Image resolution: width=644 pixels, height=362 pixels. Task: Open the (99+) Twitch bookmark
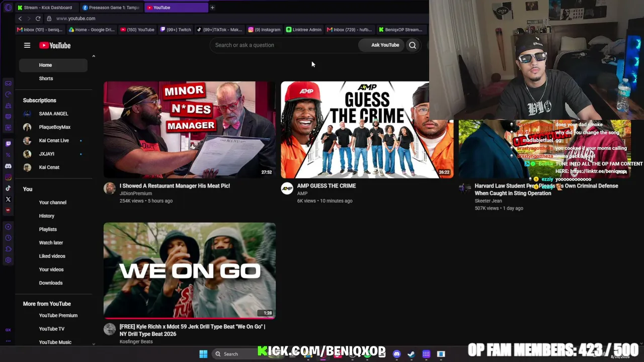[x=176, y=30]
